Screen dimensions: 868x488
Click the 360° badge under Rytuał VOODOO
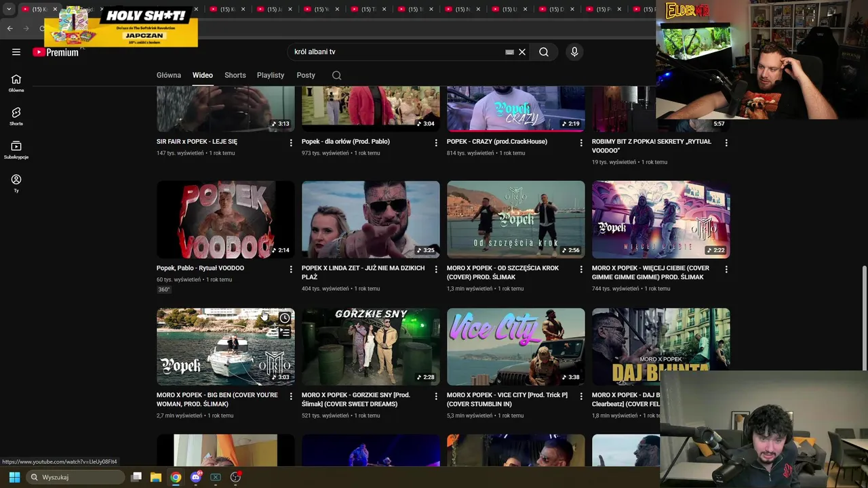pos(163,289)
